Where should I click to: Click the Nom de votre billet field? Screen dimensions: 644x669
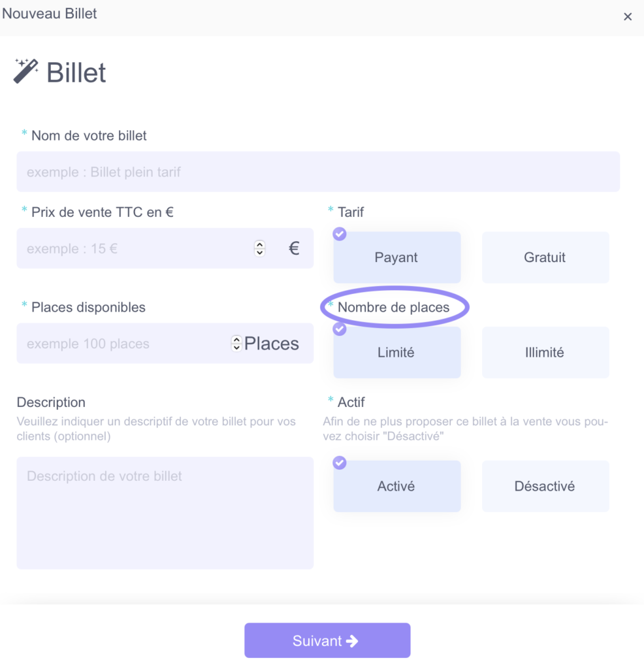(317, 172)
